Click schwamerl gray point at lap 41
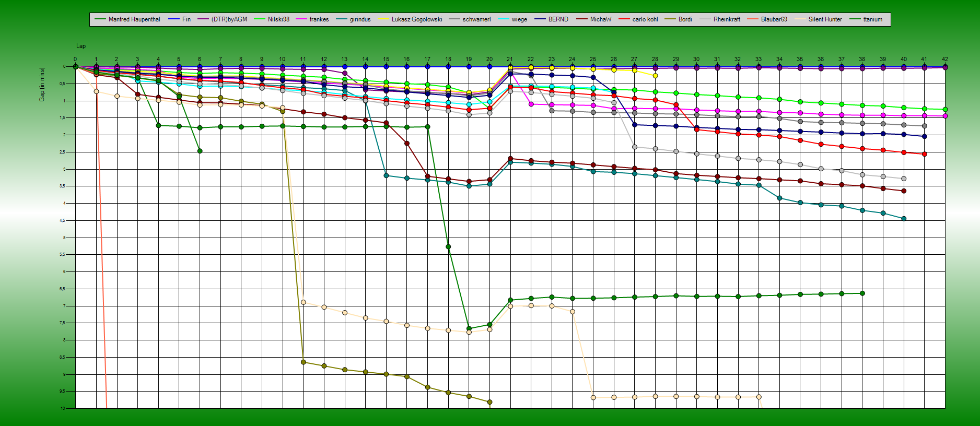 click(x=924, y=126)
